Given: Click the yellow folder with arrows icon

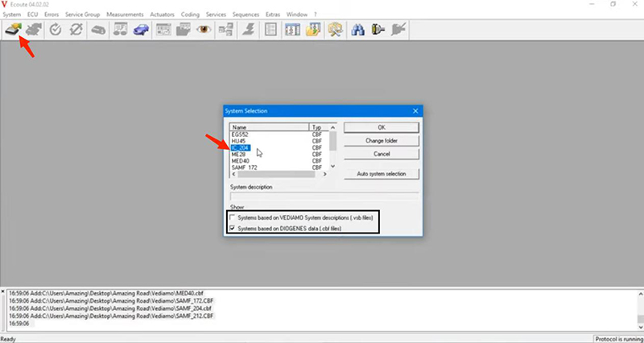Looking at the screenshot, I should tap(313, 30).
